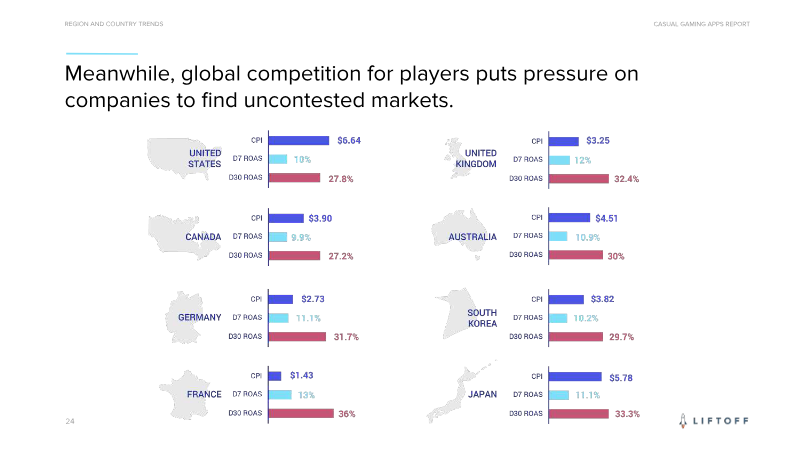Click South Korea's D30 ROAS label
Viewport: 800px width, 450px height.
click(x=525, y=336)
